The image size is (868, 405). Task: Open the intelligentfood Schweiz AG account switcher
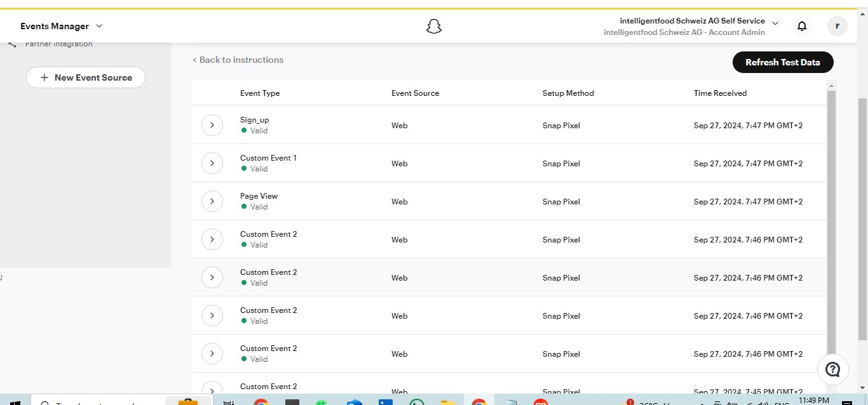click(691, 26)
